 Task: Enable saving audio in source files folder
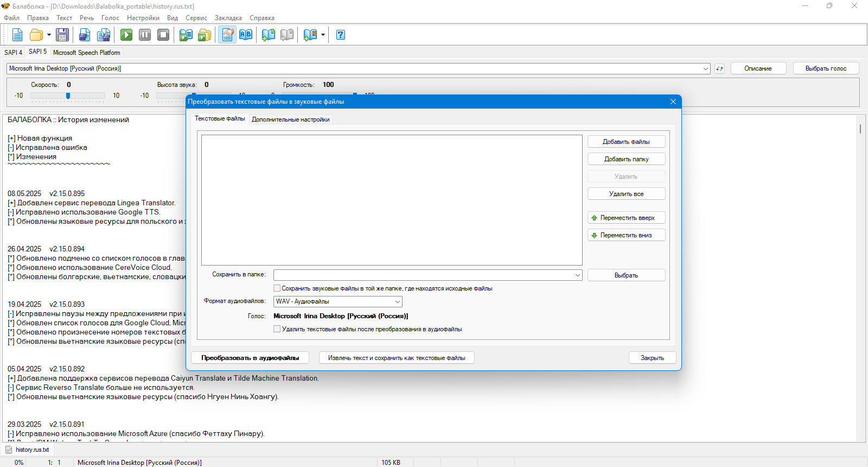(277, 288)
